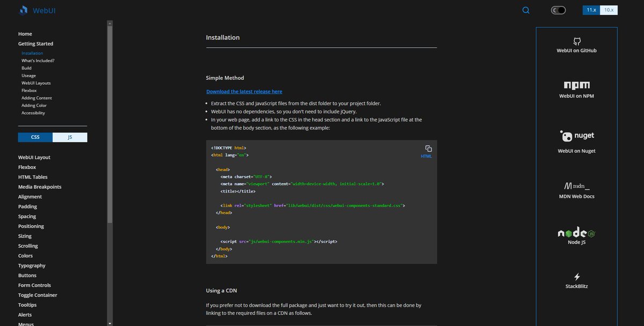
Task: Toggle the dark mode switch
Action: click(x=559, y=10)
